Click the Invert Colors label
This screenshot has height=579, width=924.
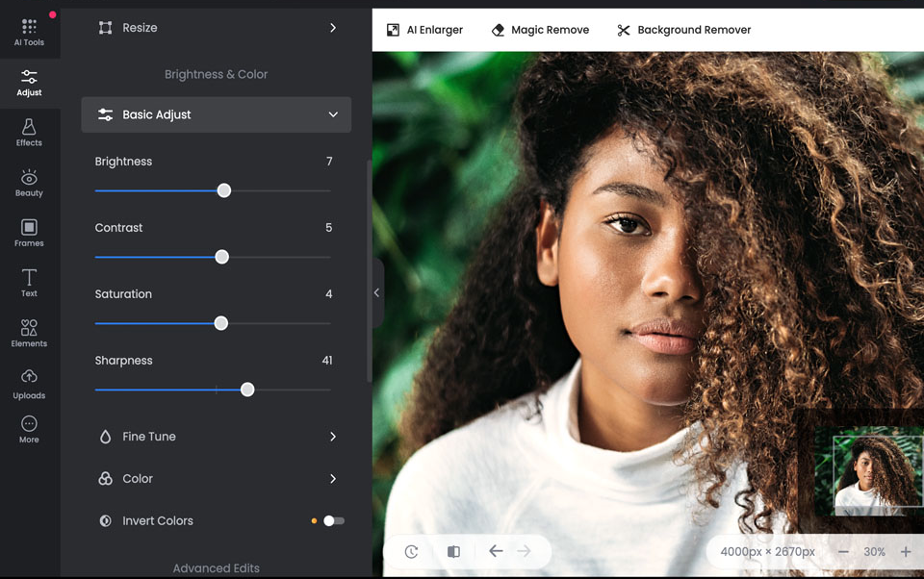[158, 520]
